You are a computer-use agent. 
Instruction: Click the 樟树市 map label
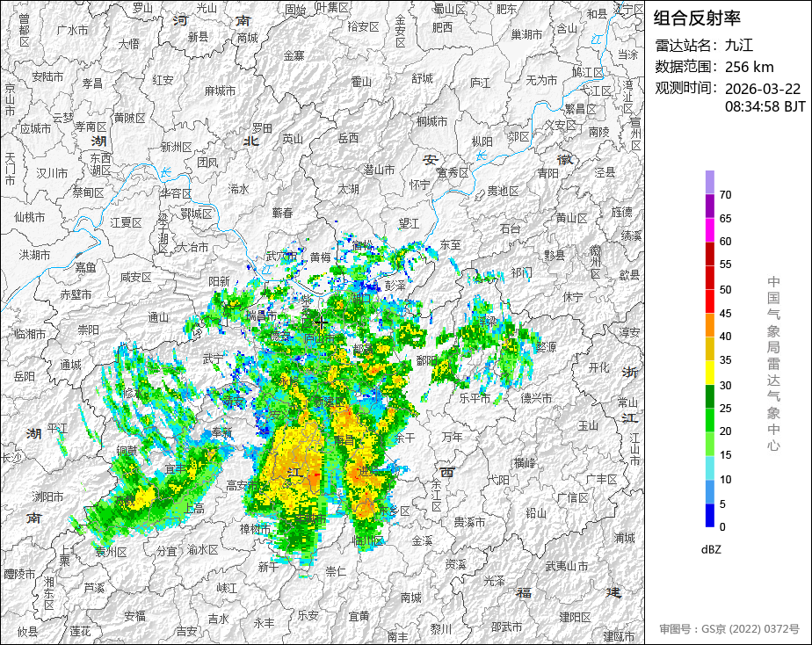(256, 529)
